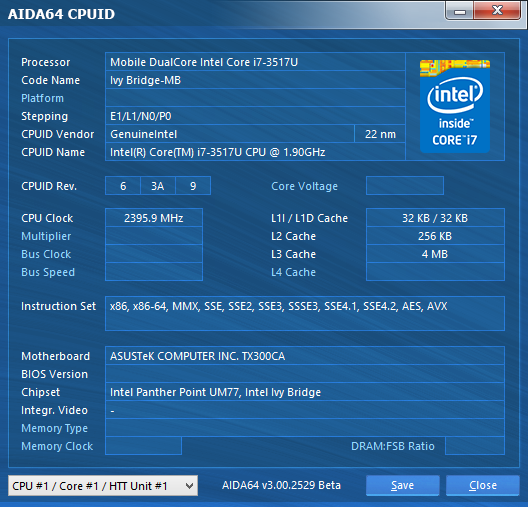Image resolution: width=528 pixels, height=507 pixels.
Task: Click the Instruction Set label
Action: click(x=59, y=306)
